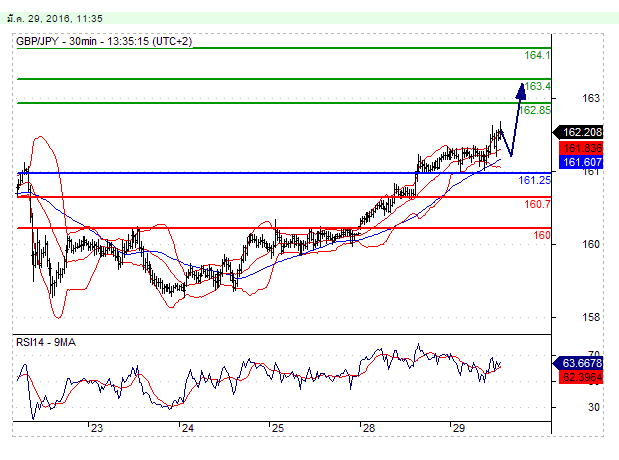This screenshot has height=460, width=619.
Task: Click the RSI axis label 30
Action: (594, 407)
